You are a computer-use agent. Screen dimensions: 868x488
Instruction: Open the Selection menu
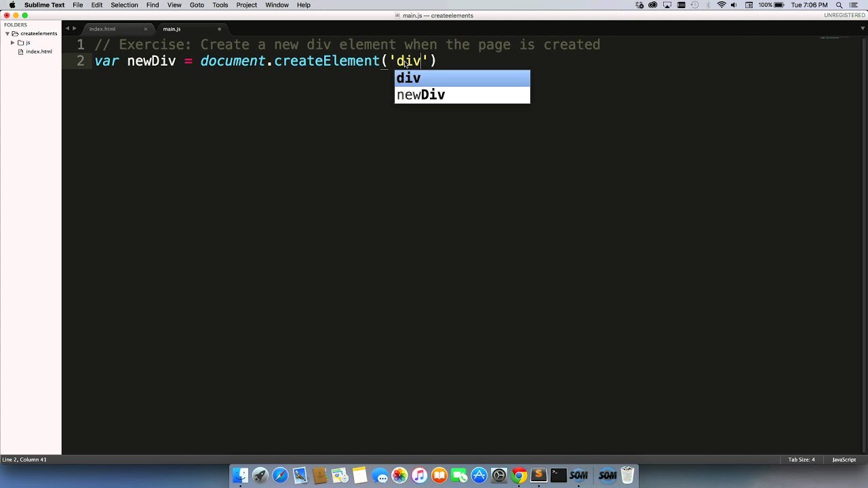124,5
